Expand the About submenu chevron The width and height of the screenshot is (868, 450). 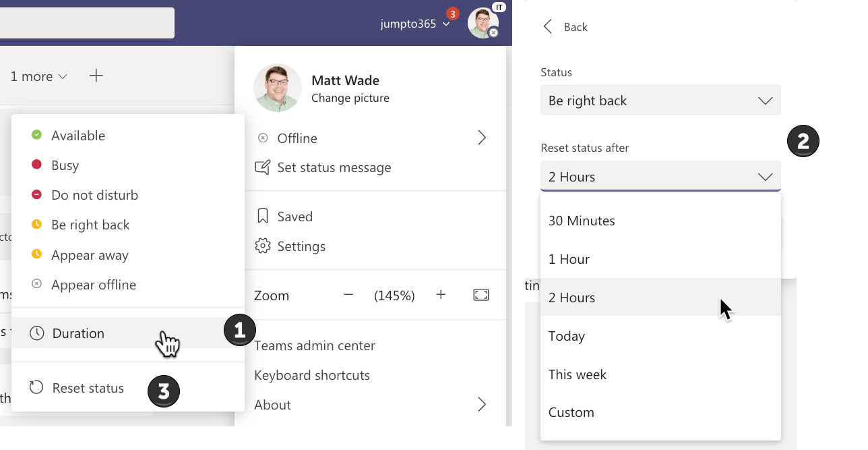[x=482, y=405]
